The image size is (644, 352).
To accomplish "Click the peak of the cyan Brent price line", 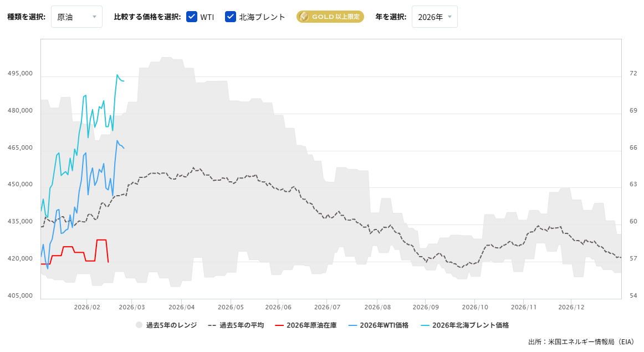I will (x=118, y=74).
